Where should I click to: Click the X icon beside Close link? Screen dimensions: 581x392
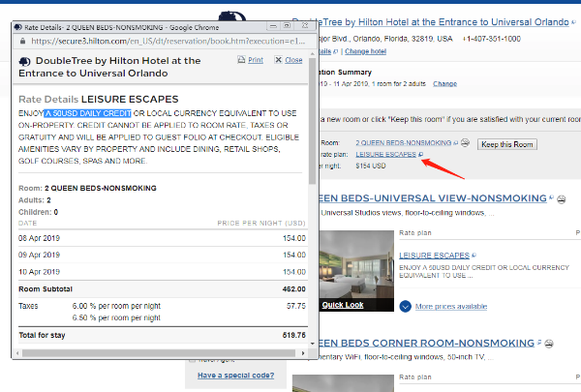point(278,60)
